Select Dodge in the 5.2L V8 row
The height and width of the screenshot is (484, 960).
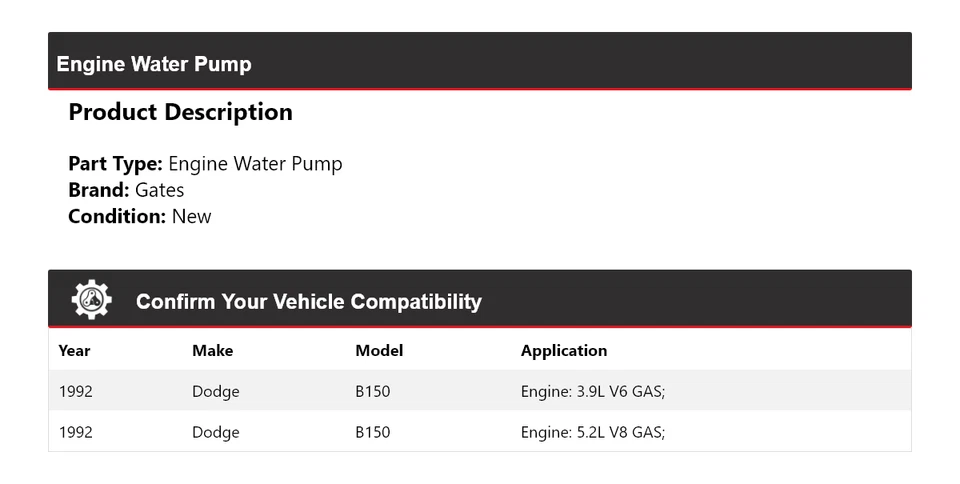[215, 433]
